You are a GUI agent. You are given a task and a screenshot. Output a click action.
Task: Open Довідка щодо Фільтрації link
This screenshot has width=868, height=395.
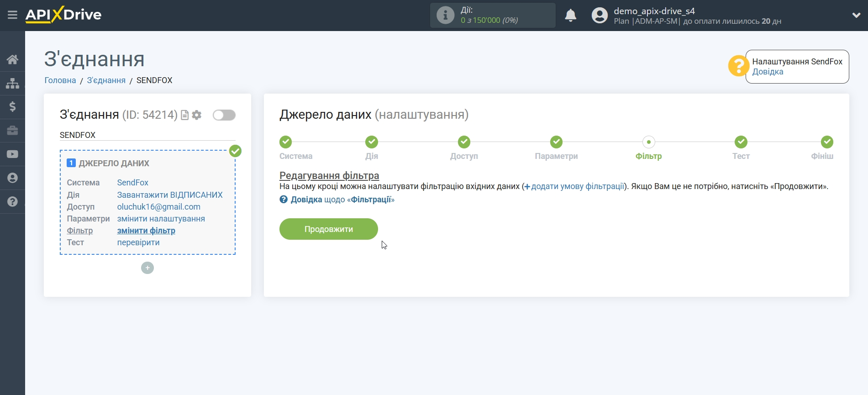pos(337,200)
